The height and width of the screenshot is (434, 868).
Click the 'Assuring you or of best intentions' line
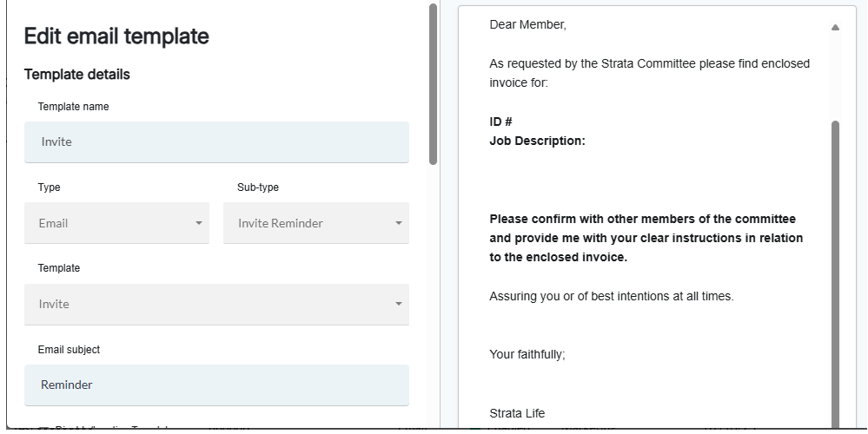point(611,296)
